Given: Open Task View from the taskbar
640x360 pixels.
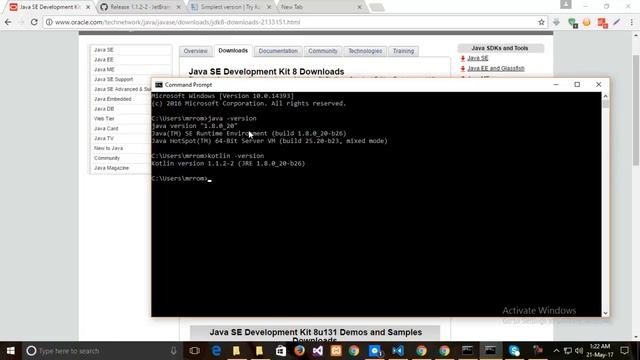Looking at the screenshot, I should point(195,351).
